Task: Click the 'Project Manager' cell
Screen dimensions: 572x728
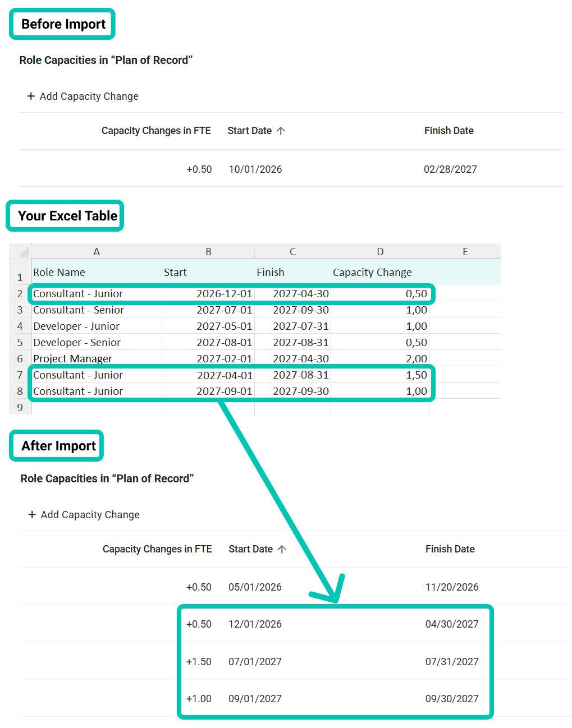Action: [x=97, y=358]
